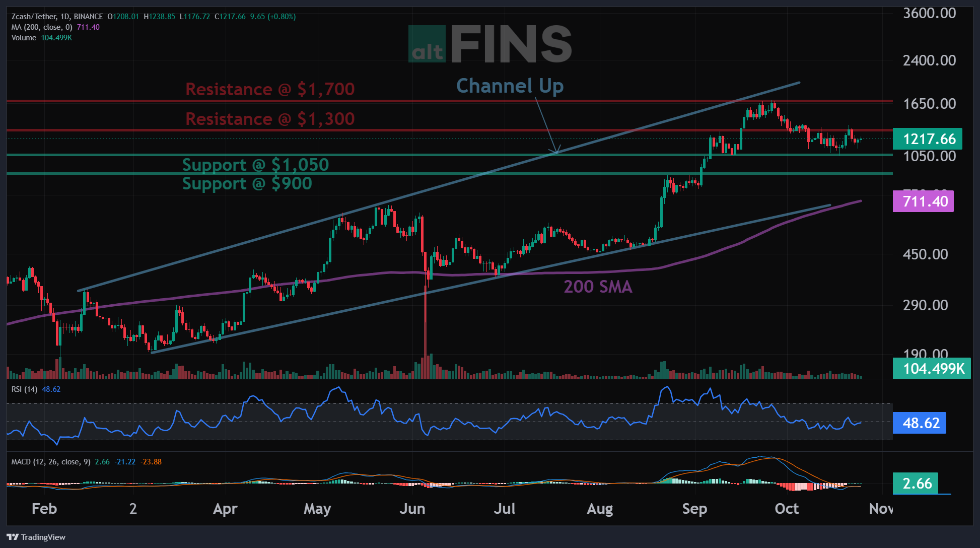Click the May label on time axis
Image resolution: width=980 pixels, height=548 pixels.
click(x=317, y=509)
